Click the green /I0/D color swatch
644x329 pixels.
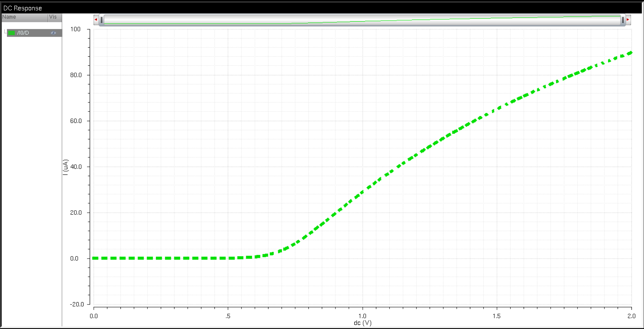[12, 33]
